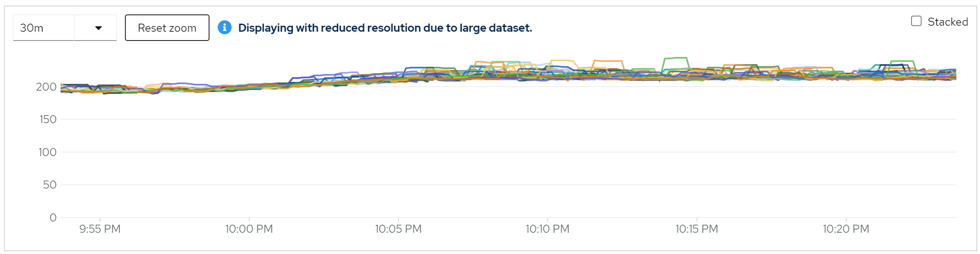Click the yellow plateau just after 10:10 PM
This screenshot has width=980, height=254.
pos(563,61)
